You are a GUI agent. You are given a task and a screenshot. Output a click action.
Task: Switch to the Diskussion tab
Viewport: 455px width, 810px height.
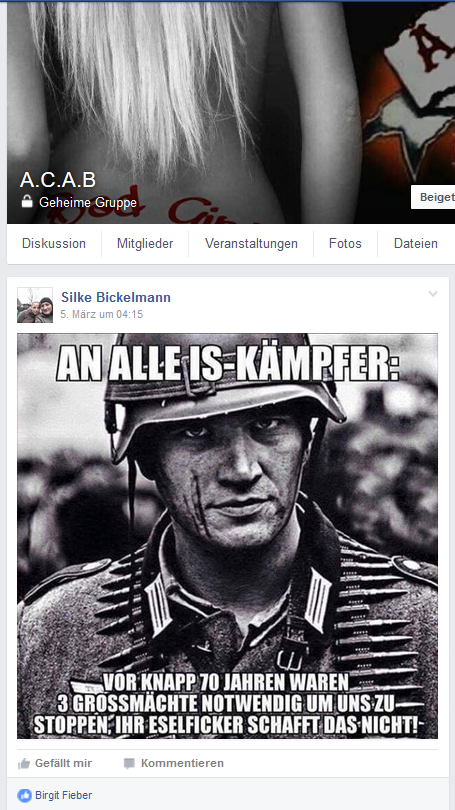coord(54,243)
